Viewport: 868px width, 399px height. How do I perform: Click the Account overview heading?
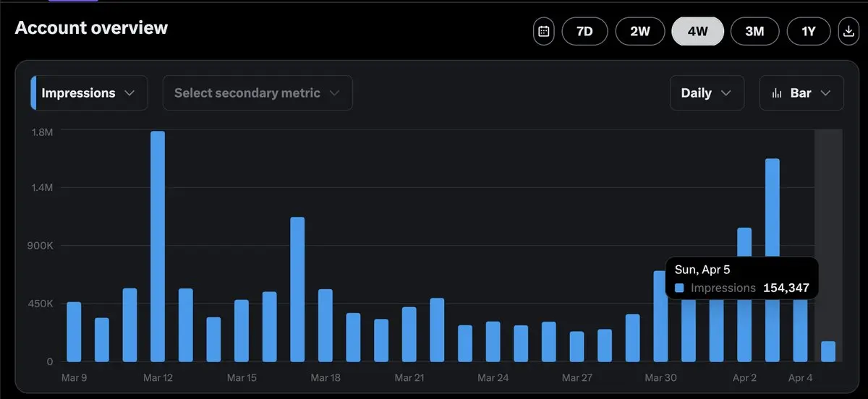[91, 28]
